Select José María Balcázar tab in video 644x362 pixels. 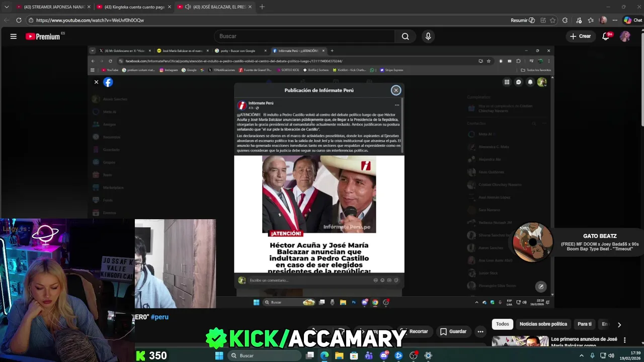click(x=184, y=51)
